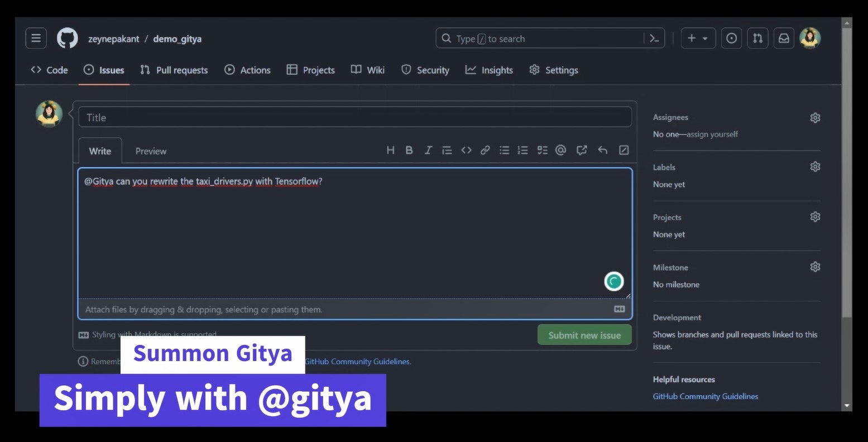
Task: Click the author avatar beside the Title field
Action: tap(49, 114)
